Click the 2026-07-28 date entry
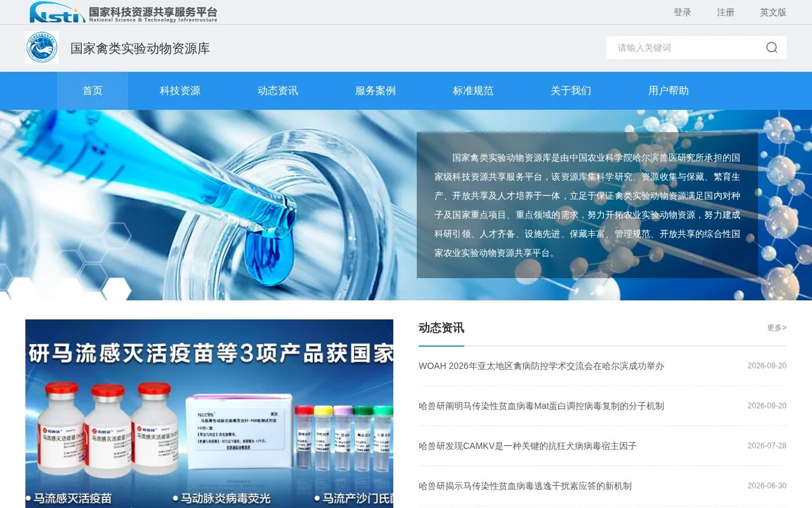Screen dimensions: 812x508 [767, 446]
